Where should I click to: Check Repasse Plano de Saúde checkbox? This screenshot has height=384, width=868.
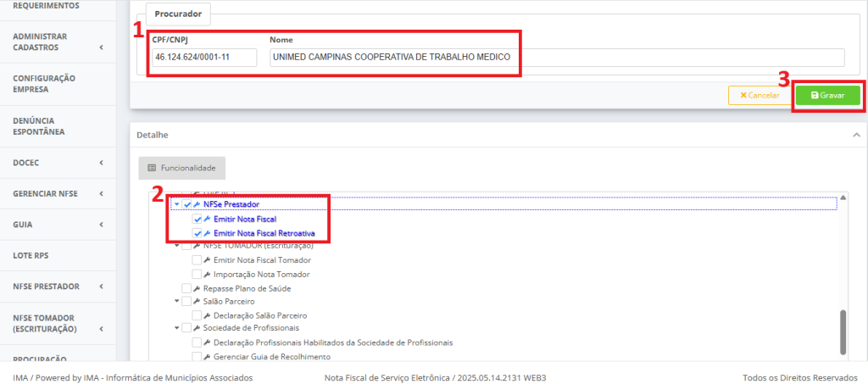point(186,288)
